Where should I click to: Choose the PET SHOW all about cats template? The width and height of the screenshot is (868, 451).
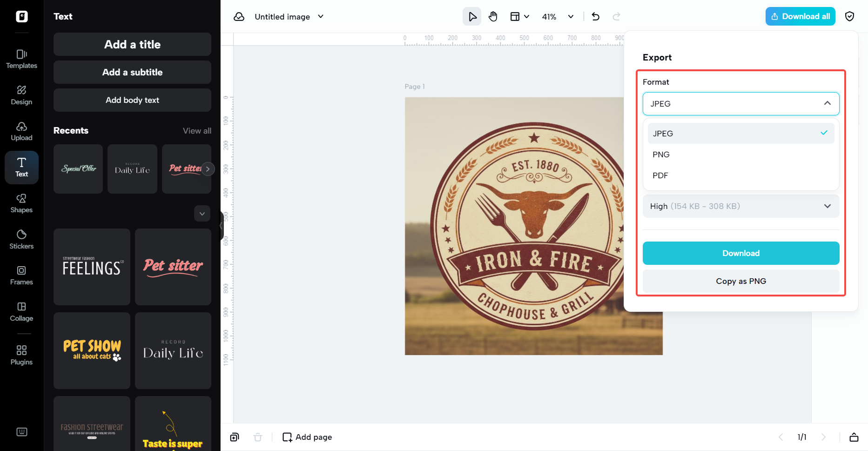tap(92, 350)
